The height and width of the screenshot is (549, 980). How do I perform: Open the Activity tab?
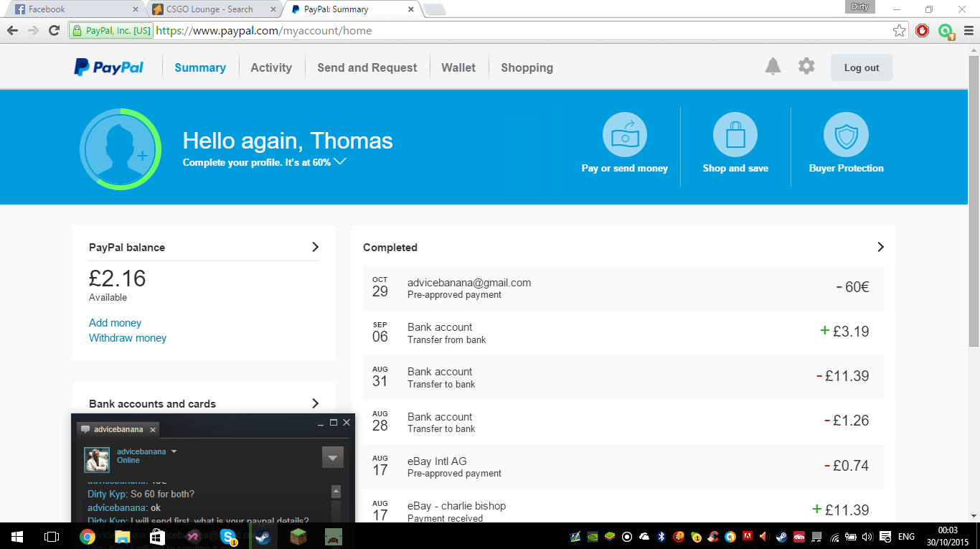271,67
